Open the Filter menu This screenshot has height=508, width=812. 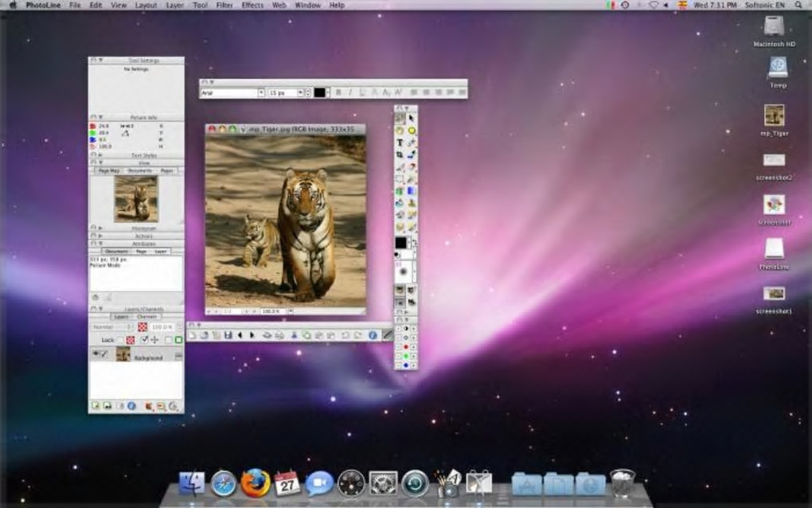click(224, 5)
